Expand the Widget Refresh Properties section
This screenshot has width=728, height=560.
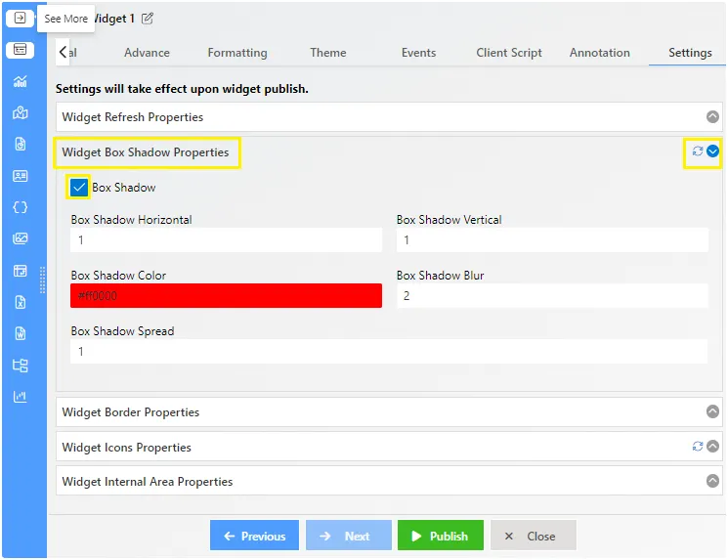coord(712,117)
